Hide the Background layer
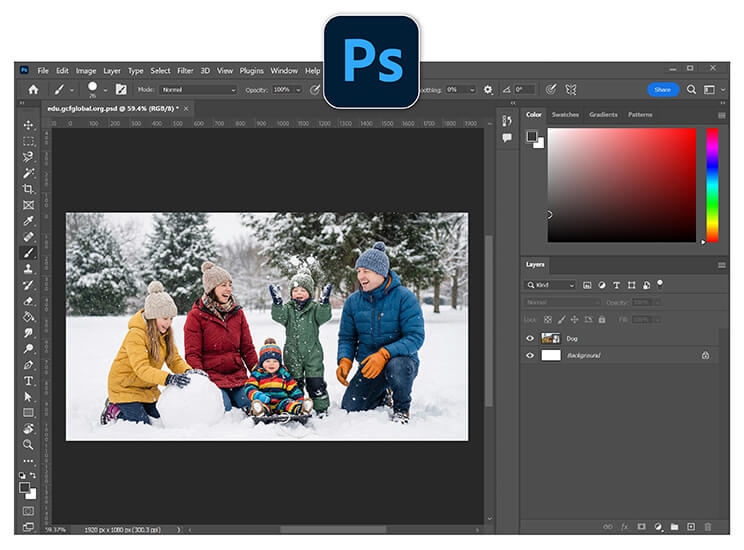The width and height of the screenshot is (744, 550). pyautogui.click(x=530, y=355)
